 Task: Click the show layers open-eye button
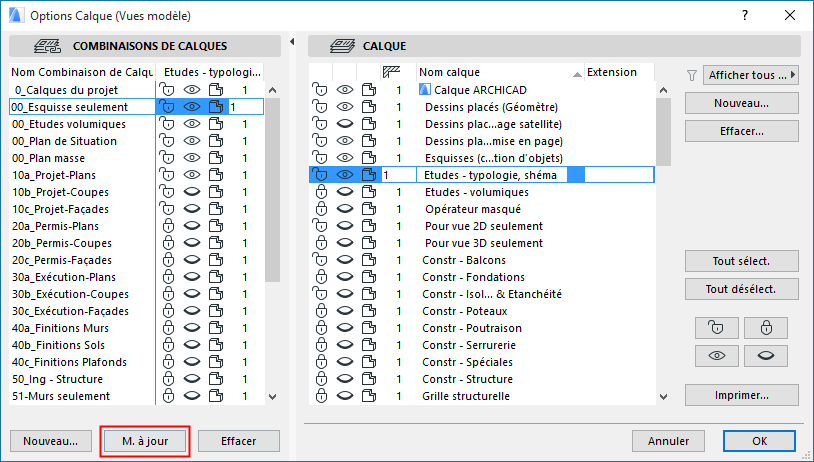click(x=715, y=357)
